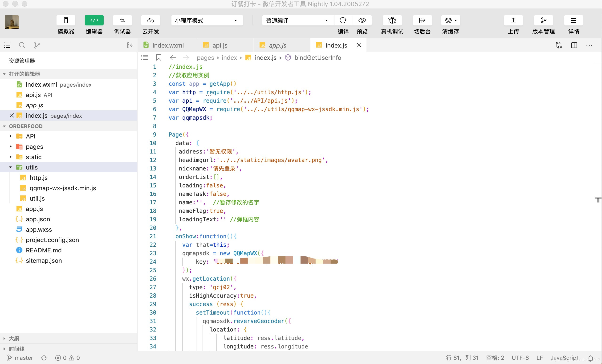Toggle the simulator (模拟器) panel
Viewport: 602px width, 364px height.
[66, 20]
